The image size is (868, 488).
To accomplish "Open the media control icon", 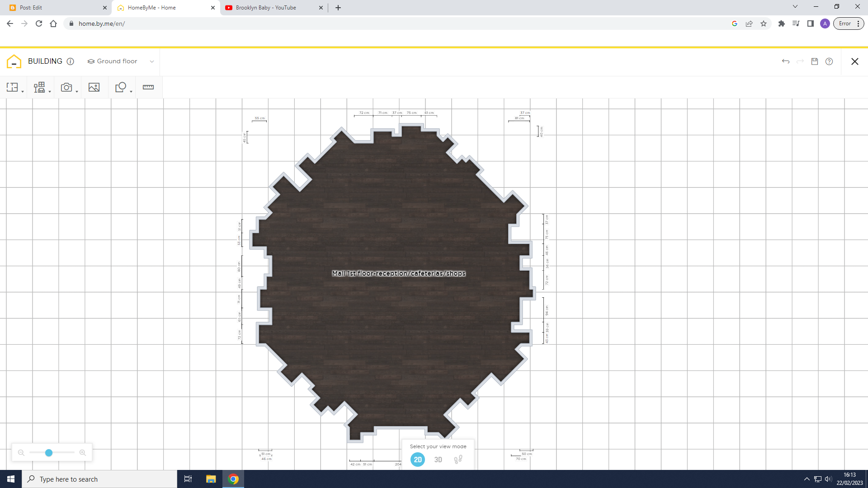I will tap(796, 23).
